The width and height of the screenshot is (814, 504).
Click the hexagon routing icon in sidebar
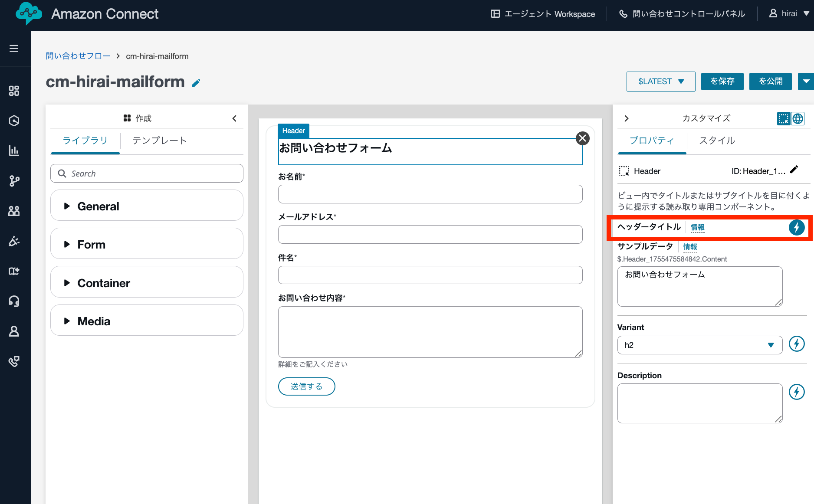(x=14, y=121)
